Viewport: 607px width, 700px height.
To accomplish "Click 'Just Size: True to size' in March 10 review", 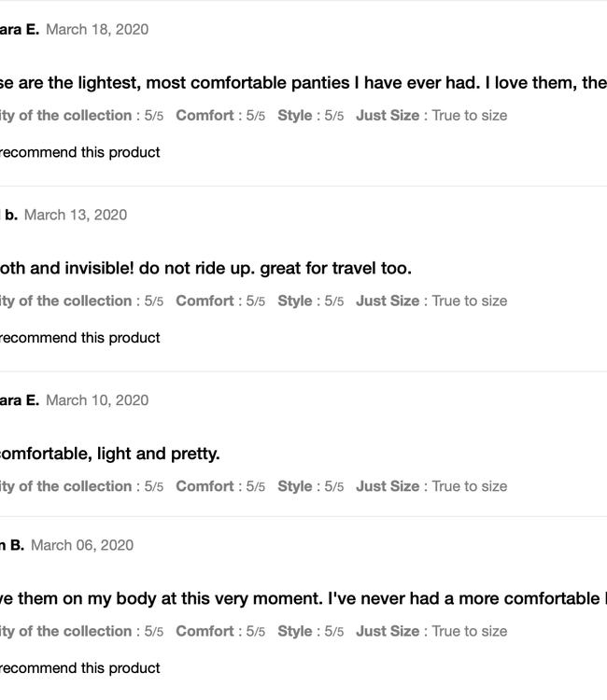I will tap(431, 486).
